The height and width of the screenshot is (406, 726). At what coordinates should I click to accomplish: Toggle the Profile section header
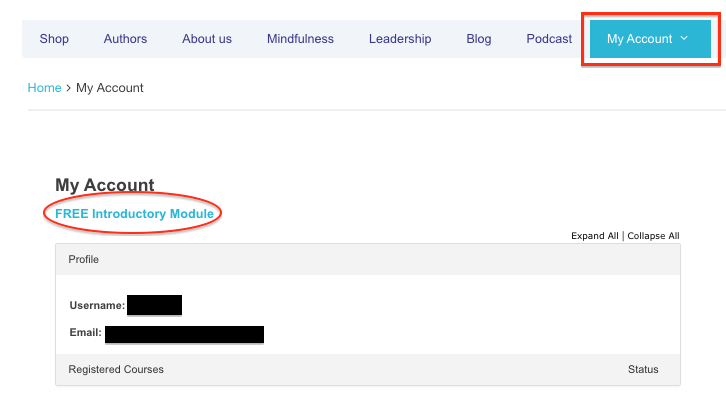(x=368, y=259)
